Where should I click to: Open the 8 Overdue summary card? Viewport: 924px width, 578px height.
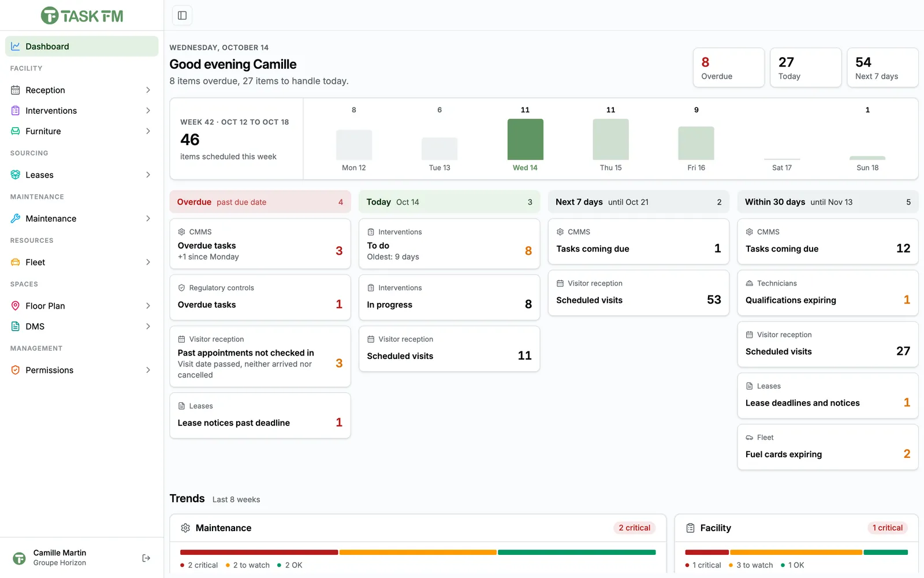(x=729, y=68)
